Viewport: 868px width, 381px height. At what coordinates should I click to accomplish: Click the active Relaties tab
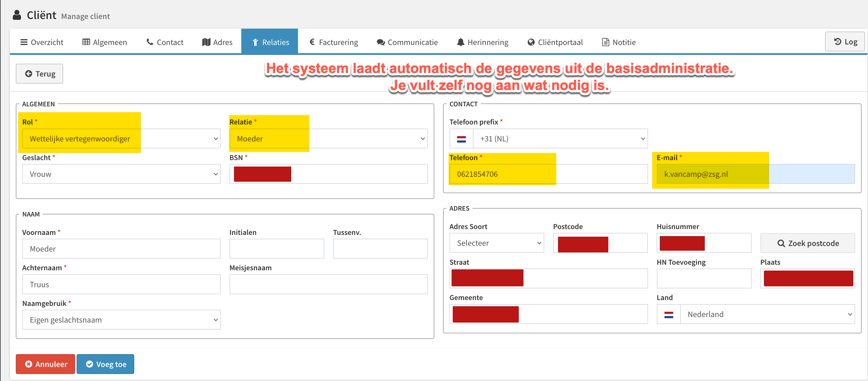pyautogui.click(x=270, y=42)
